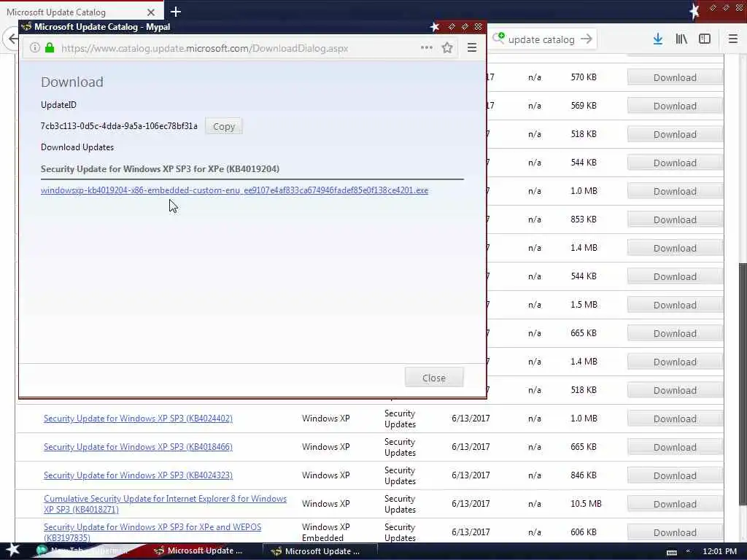Click the taskbar clock showing 12:01 PM
747x560 pixels.
pyautogui.click(x=719, y=551)
